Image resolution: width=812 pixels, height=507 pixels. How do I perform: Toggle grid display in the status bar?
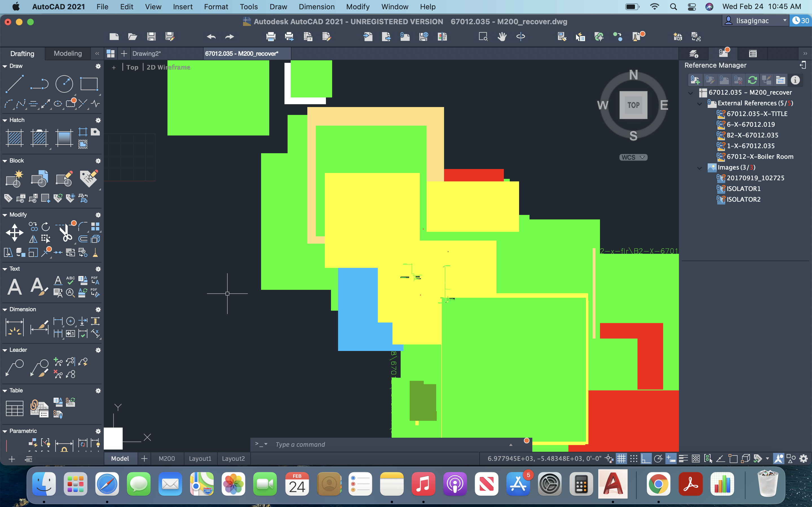(x=621, y=458)
